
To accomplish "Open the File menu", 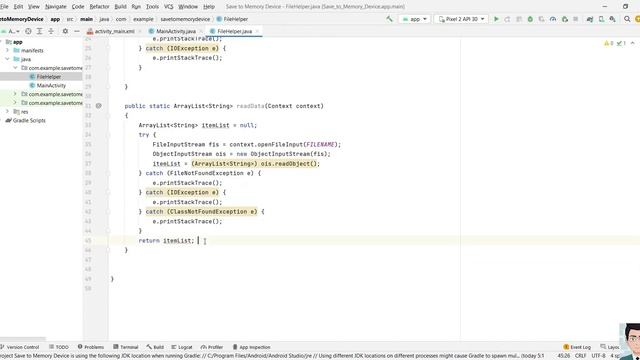I will [4, 7].
